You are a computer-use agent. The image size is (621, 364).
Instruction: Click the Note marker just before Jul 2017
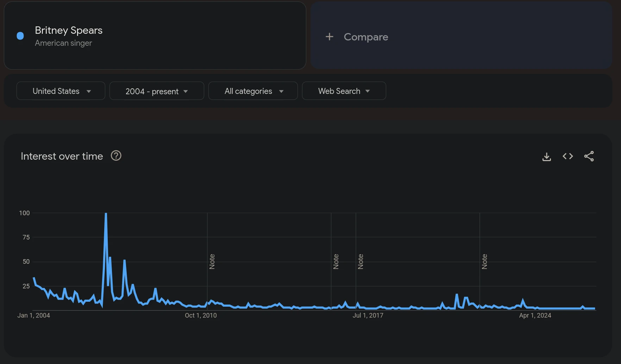[x=336, y=262]
